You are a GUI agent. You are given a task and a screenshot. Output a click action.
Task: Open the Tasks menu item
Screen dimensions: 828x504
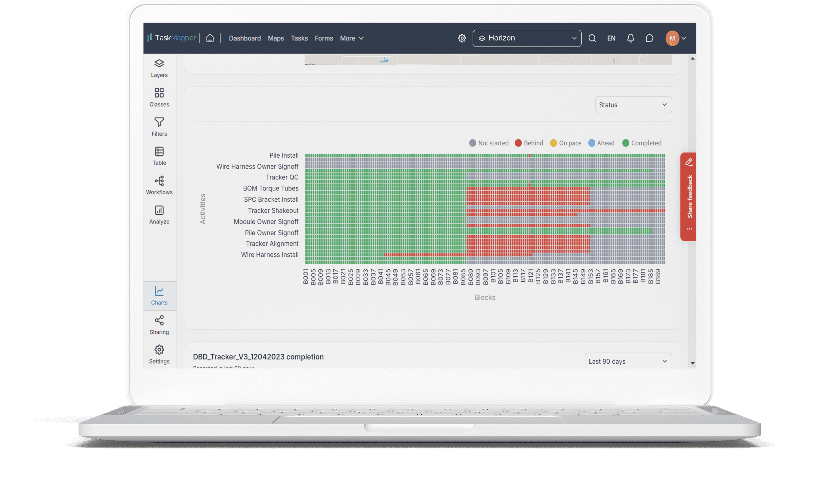299,38
